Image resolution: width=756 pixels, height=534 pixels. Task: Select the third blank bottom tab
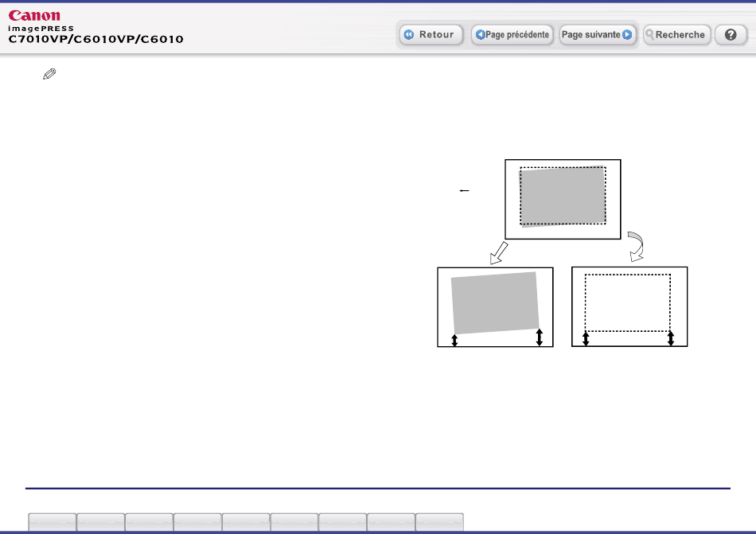(x=149, y=522)
